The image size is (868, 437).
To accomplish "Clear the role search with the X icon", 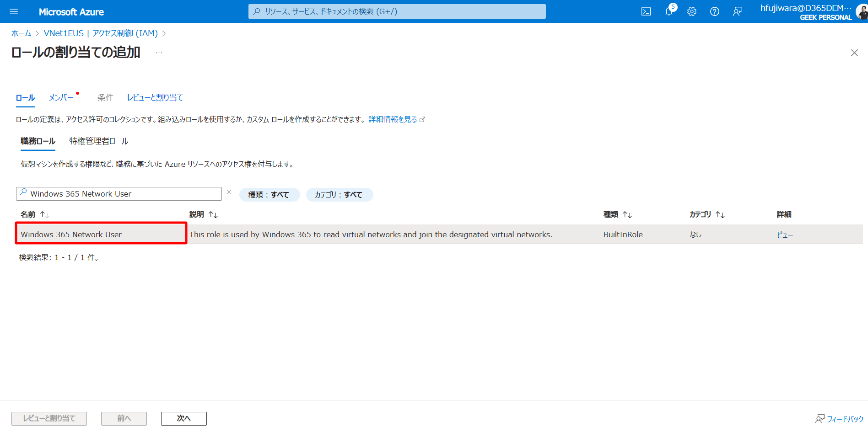I will [x=229, y=192].
